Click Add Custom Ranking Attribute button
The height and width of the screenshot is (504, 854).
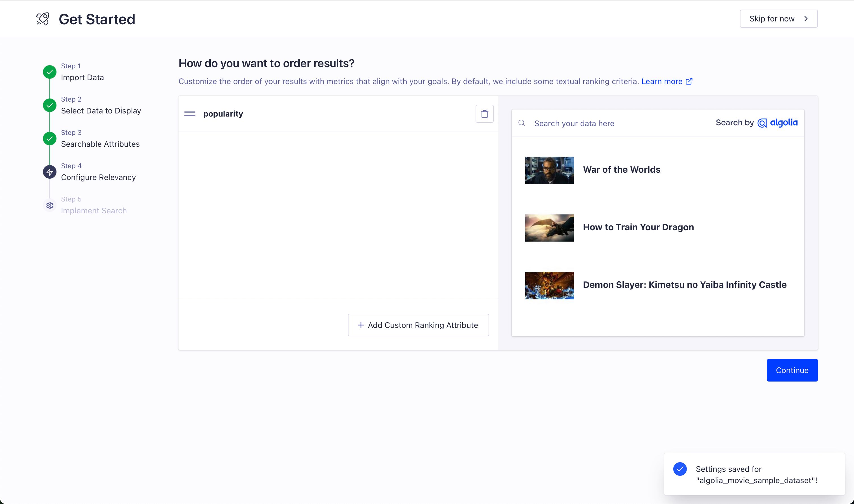click(418, 325)
